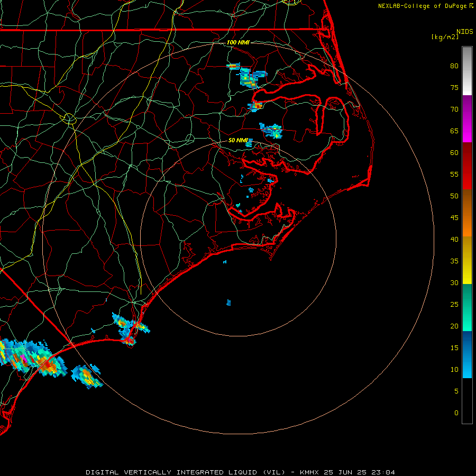Pick the brown-orange segment of the color bar
Viewport: 476px width, 476px height.
[x=467, y=213]
